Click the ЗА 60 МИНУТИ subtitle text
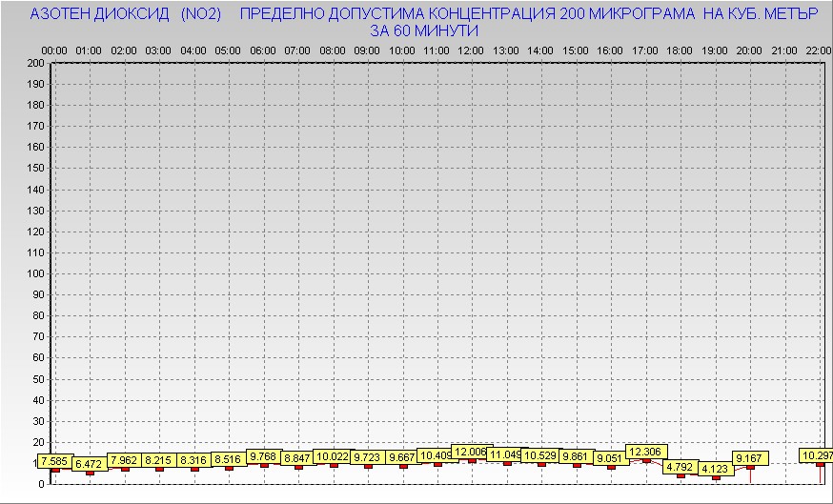Image resolution: width=833 pixels, height=504 pixels. (424, 30)
